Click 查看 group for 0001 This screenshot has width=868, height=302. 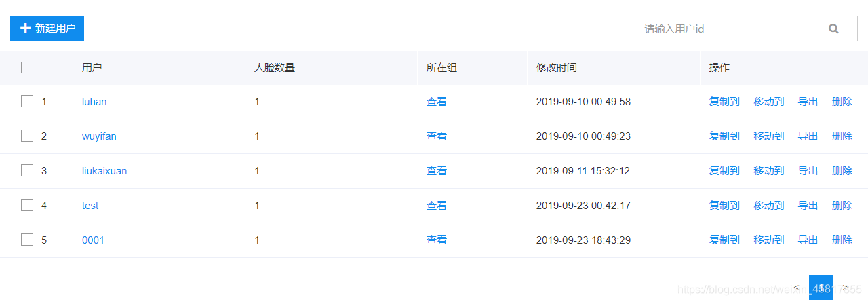pos(437,240)
